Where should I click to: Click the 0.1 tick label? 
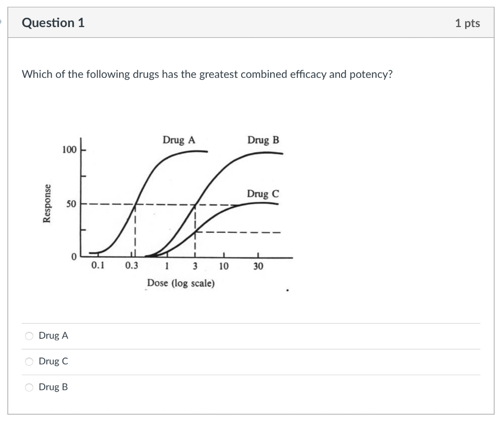(97, 265)
